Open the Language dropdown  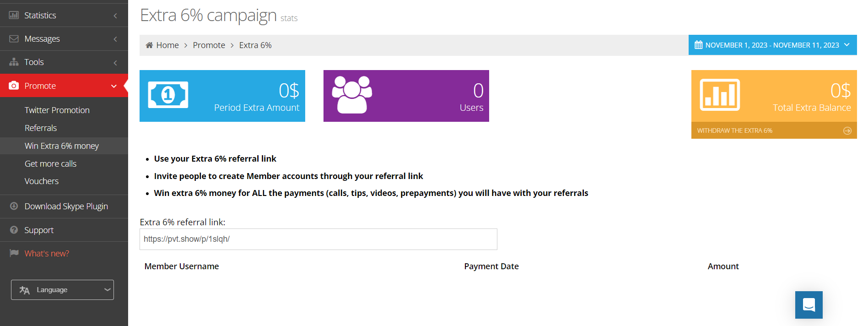[x=62, y=290]
